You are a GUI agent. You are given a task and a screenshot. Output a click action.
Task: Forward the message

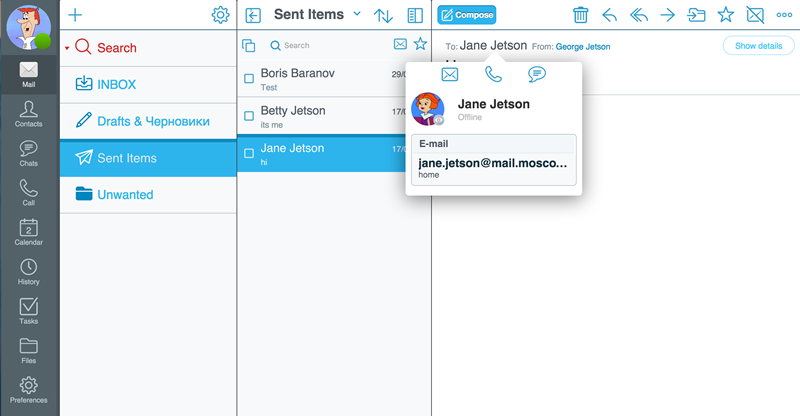coord(667,15)
